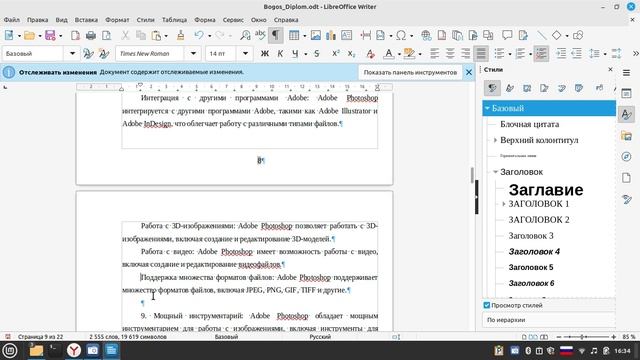Open the Вставка menu
Screen dimensions: 640x360
pyautogui.click(x=86, y=20)
